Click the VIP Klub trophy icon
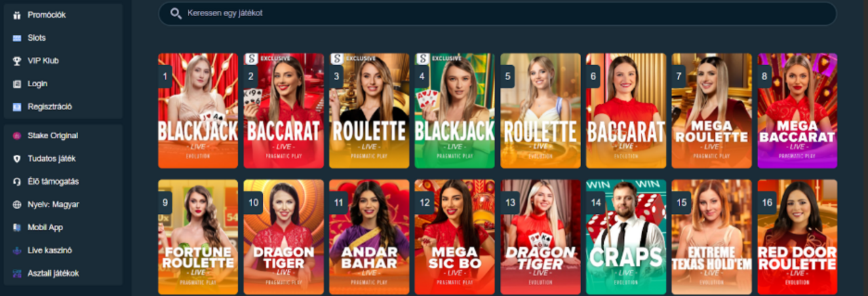The width and height of the screenshot is (868, 296). [x=17, y=61]
